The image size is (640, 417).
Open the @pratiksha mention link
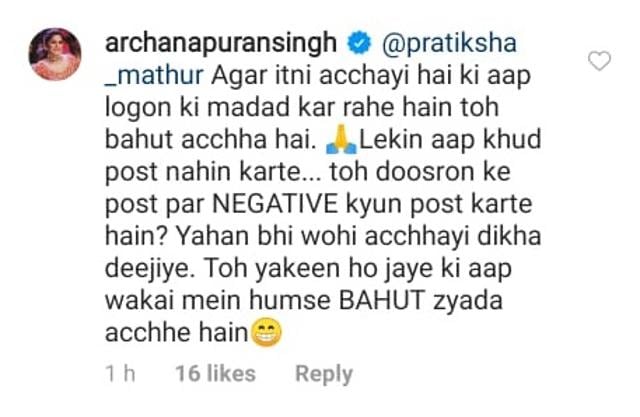tap(449, 44)
